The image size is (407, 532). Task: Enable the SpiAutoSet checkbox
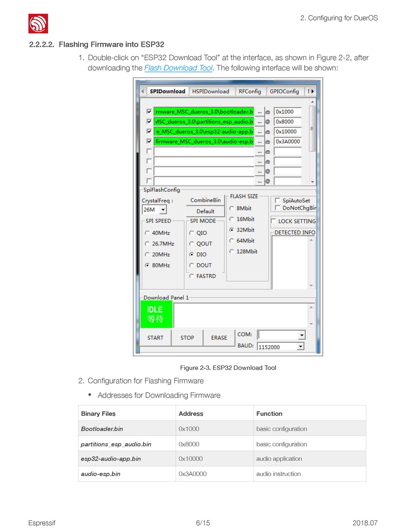[x=278, y=201]
